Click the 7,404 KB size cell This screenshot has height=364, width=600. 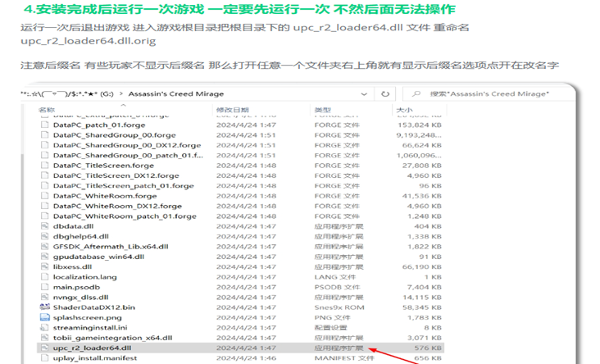[425, 287]
